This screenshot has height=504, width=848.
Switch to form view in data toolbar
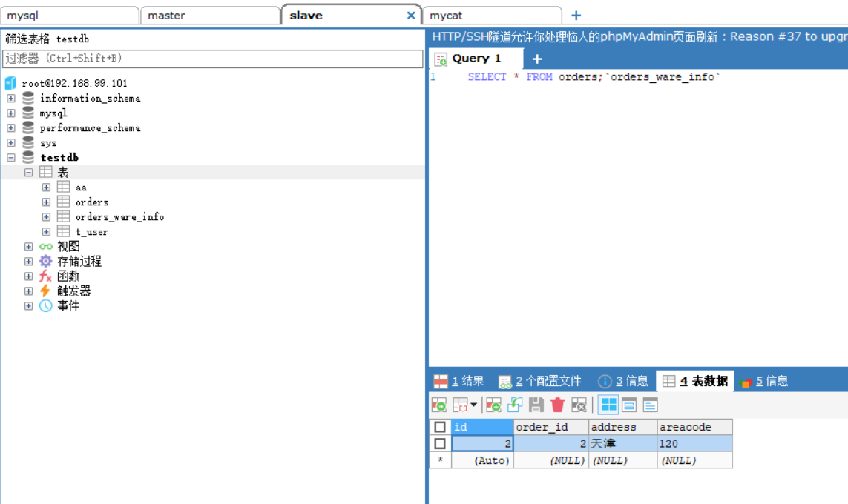coord(629,405)
